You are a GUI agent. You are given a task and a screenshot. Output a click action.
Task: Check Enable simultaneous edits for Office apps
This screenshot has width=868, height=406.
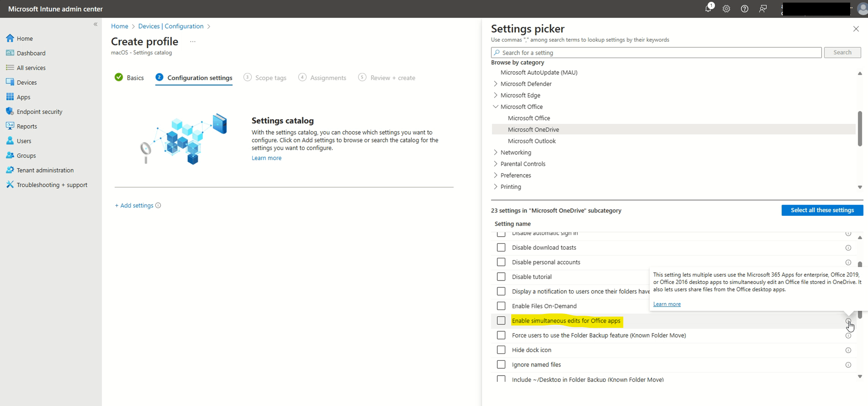pyautogui.click(x=501, y=320)
